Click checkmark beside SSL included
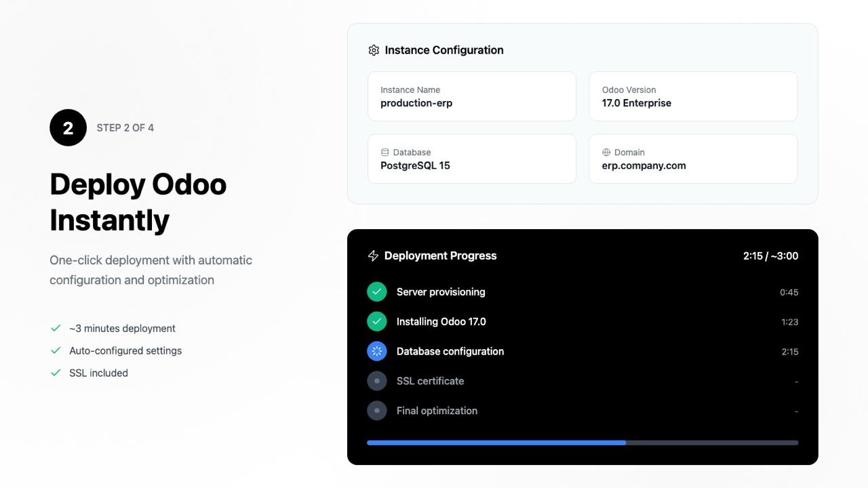 tap(56, 373)
